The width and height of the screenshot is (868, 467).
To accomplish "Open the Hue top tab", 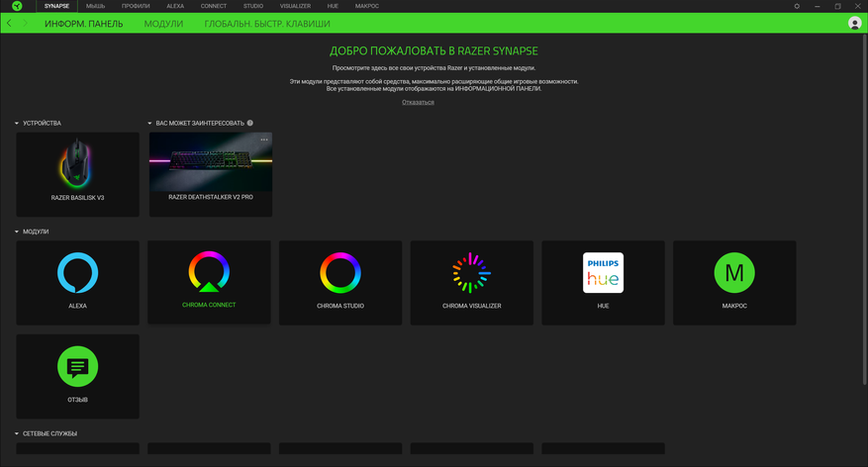I will tap(333, 6).
